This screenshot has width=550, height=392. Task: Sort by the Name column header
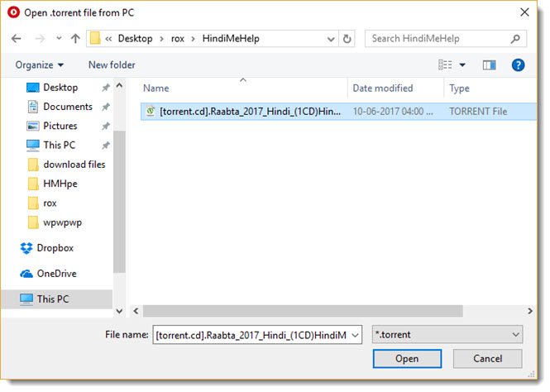coord(155,88)
